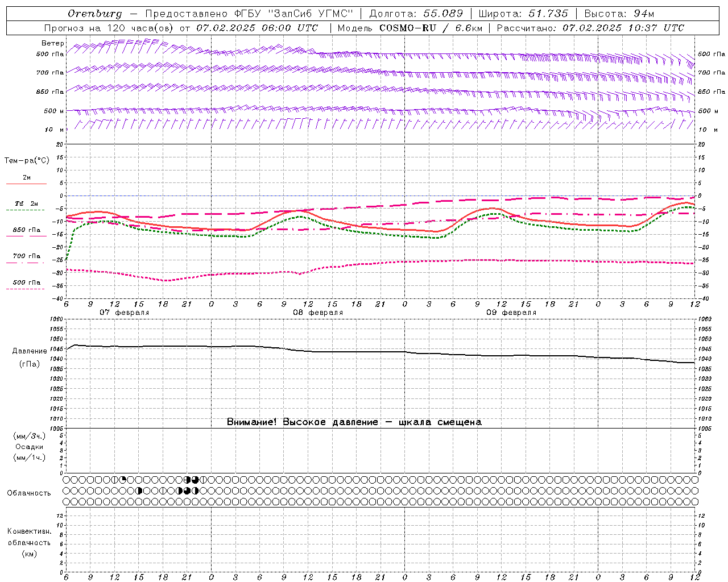Click the 09 февраля date label
Viewport: 728px width, 582px height.
click(x=511, y=313)
